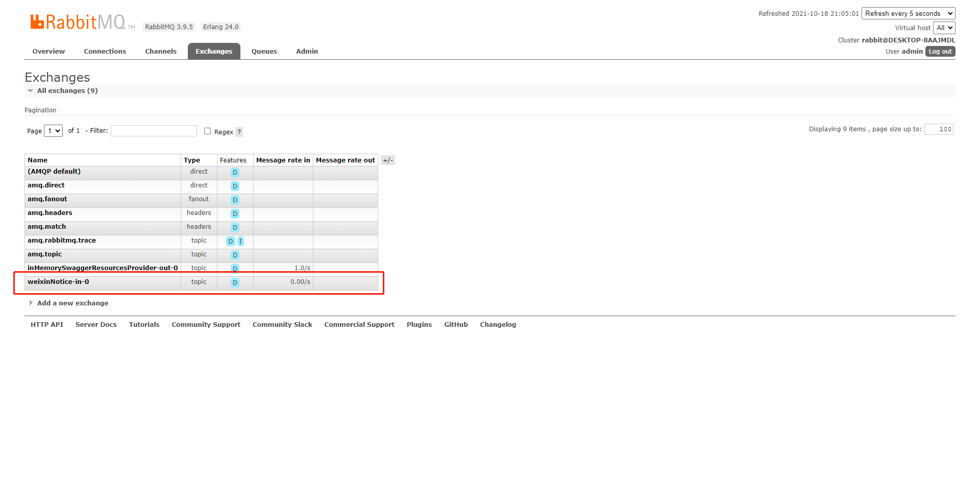Image resolution: width=980 pixels, height=478 pixels.
Task: Switch to the Queues tab
Action: 264,52
